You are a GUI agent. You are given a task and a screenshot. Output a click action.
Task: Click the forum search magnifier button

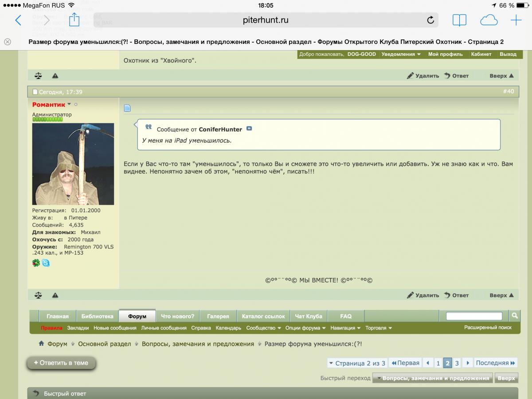515,316
